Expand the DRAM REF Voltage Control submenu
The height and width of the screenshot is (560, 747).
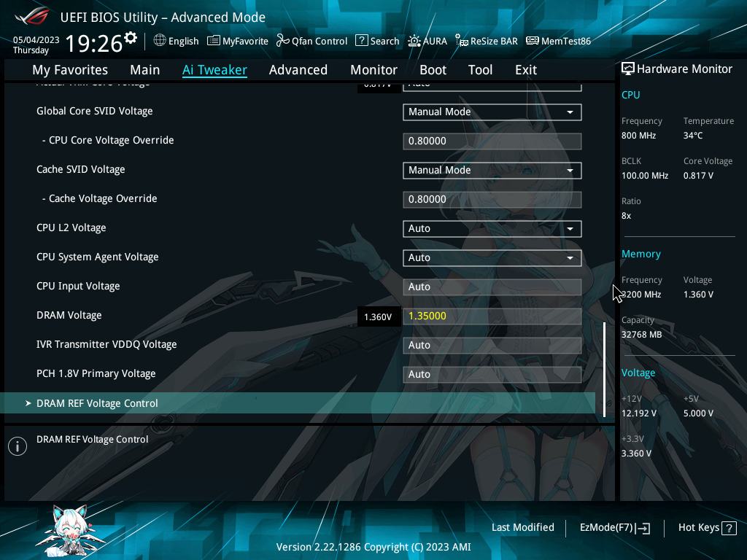click(x=298, y=403)
